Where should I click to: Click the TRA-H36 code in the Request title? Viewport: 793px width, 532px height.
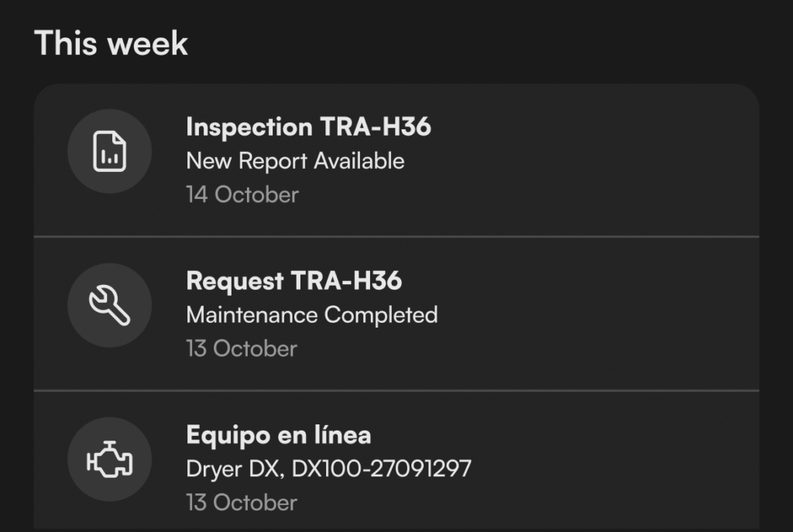pyautogui.click(x=346, y=281)
